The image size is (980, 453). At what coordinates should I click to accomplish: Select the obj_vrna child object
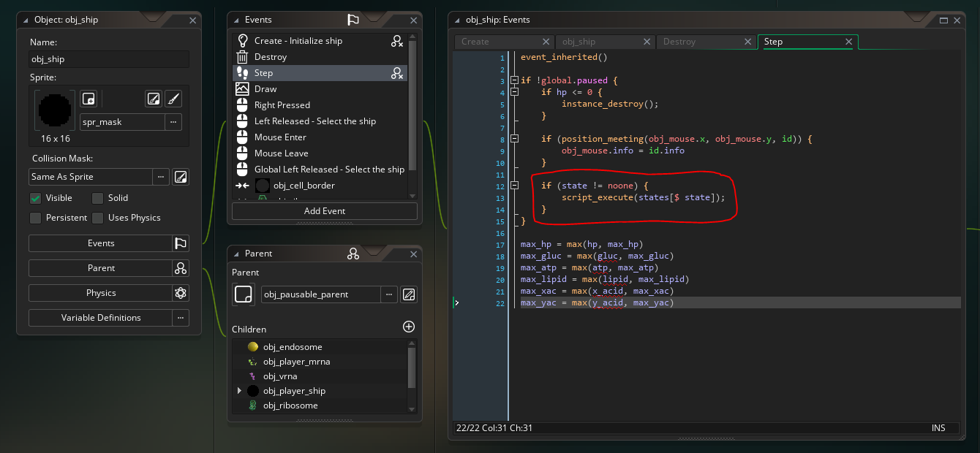coord(320,376)
